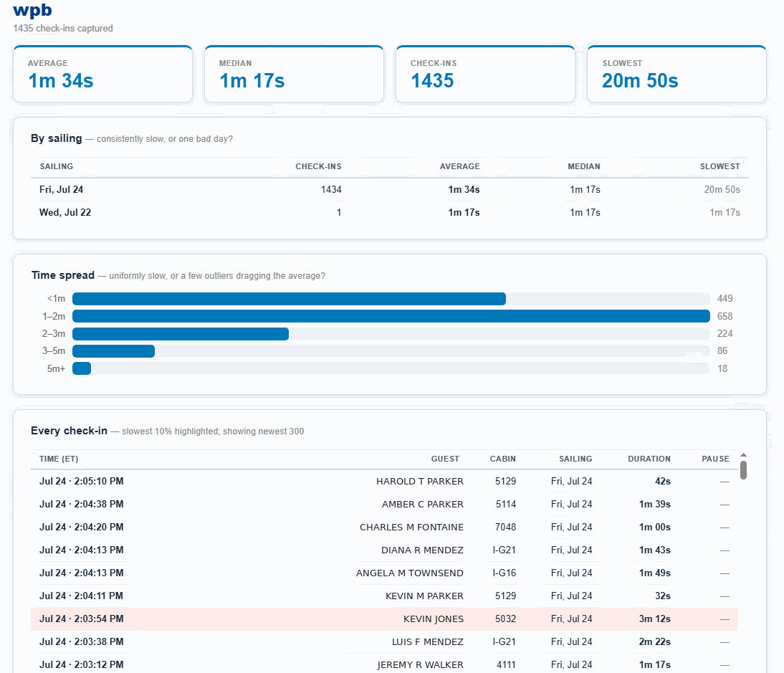Image resolution: width=784 pixels, height=673 pixels.
Task: Click the MEDIAN column header in By sailing table
Action: [584, 166]
